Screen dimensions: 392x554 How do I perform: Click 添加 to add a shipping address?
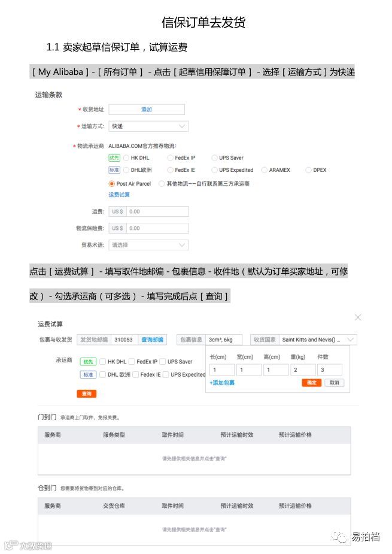pos(147,110)
